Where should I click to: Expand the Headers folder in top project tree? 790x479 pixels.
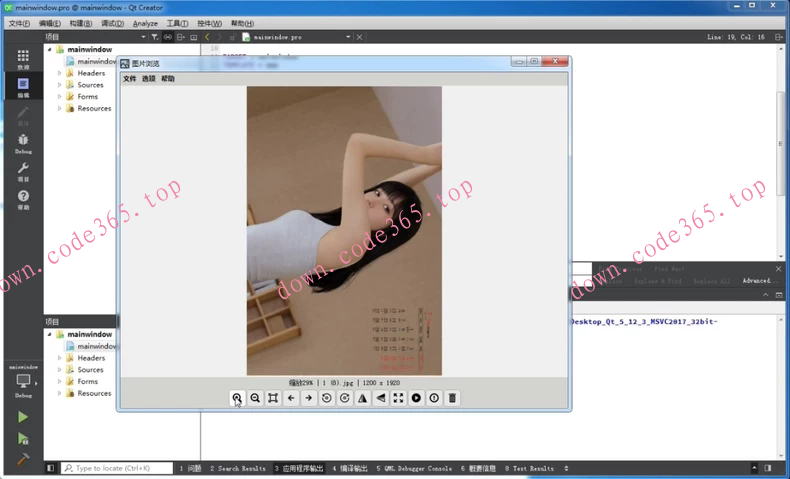(60, 73)
